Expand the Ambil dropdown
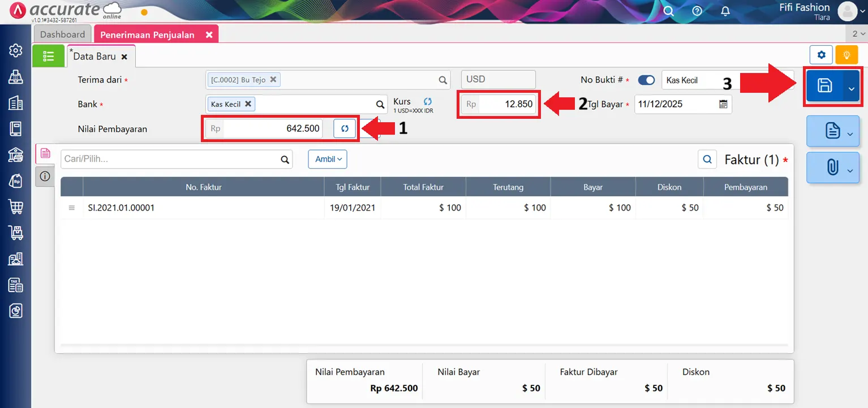The height and width of the screenshot is (408, 868). point(328,159)
